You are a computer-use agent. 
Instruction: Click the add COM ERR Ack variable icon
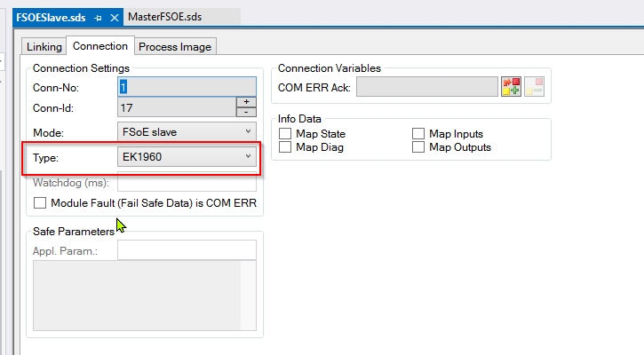[x=511, y=86]
